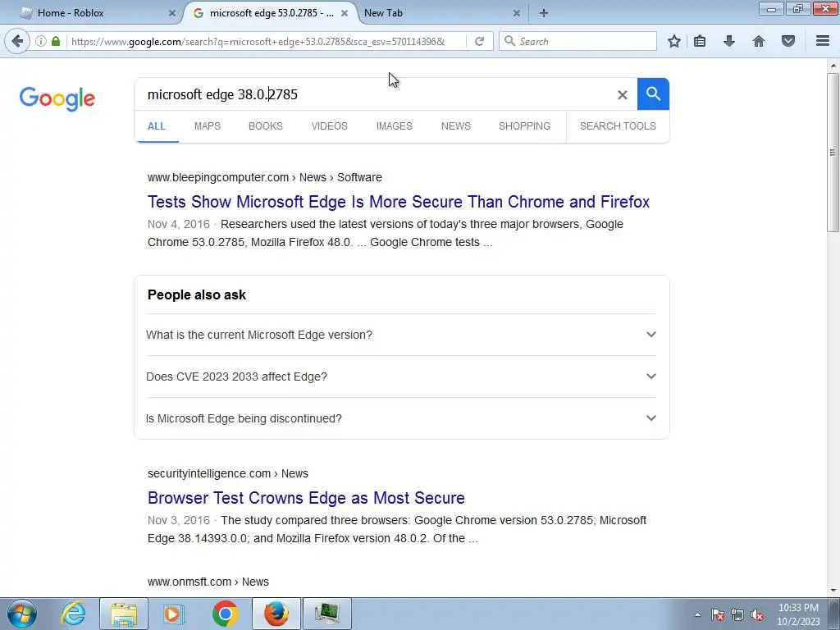Image resolution: width=840 pixels, height=630 pixels.
Task: Click the scrollbar up arrow
Action: [833, 66]
